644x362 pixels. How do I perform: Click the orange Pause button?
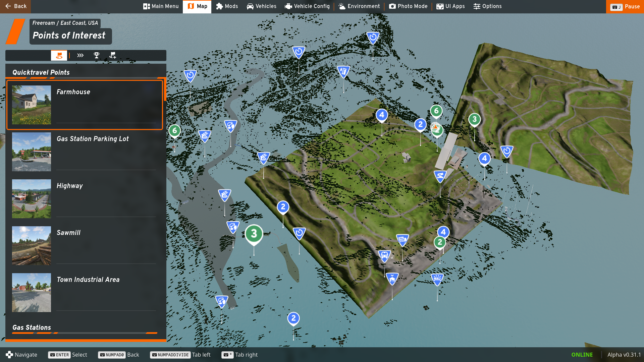625,7
